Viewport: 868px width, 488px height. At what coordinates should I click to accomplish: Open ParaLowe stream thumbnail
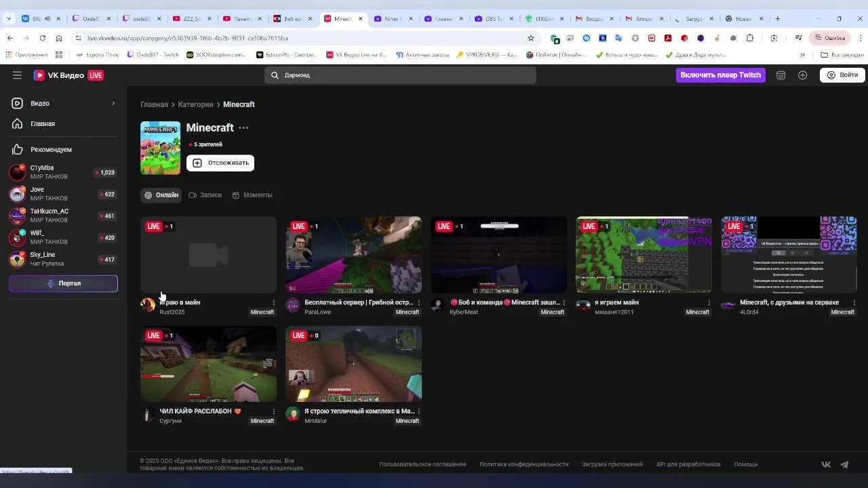click(353, 255)
